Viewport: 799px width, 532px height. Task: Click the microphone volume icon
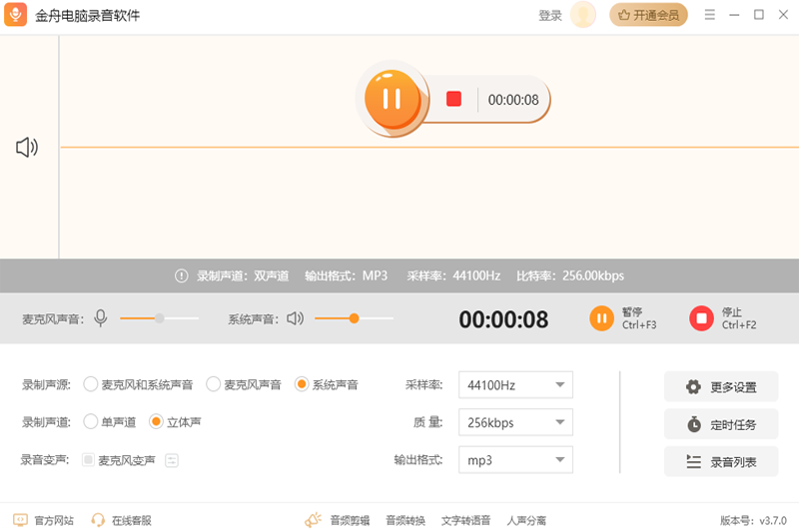(x=101, y=318)
